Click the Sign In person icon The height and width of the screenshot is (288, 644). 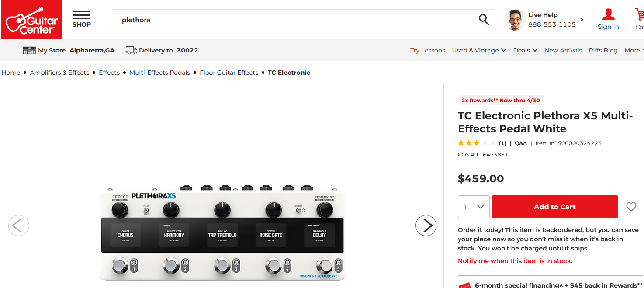[x=608, y=15]
